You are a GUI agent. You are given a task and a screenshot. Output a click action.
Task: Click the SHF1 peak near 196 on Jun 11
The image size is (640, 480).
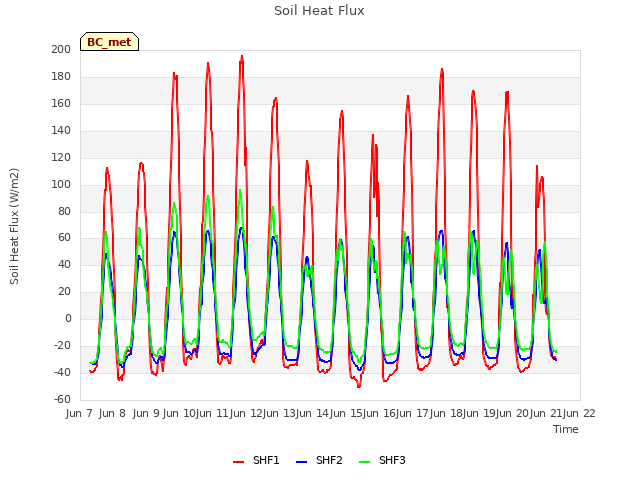tap(242, 56)
